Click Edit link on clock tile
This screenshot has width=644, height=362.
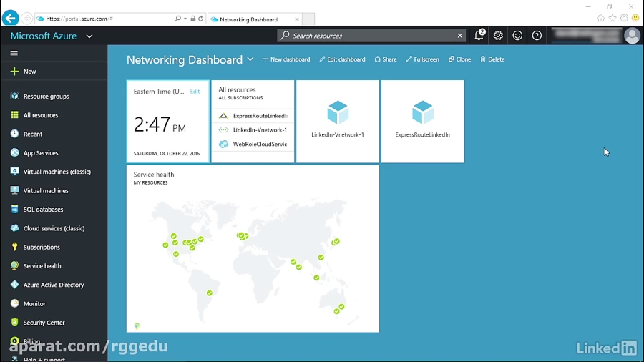click(x=195, y=92)
